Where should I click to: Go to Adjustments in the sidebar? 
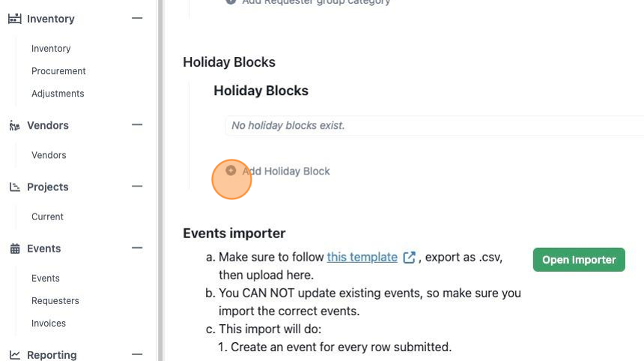click(x=58, y=94)
